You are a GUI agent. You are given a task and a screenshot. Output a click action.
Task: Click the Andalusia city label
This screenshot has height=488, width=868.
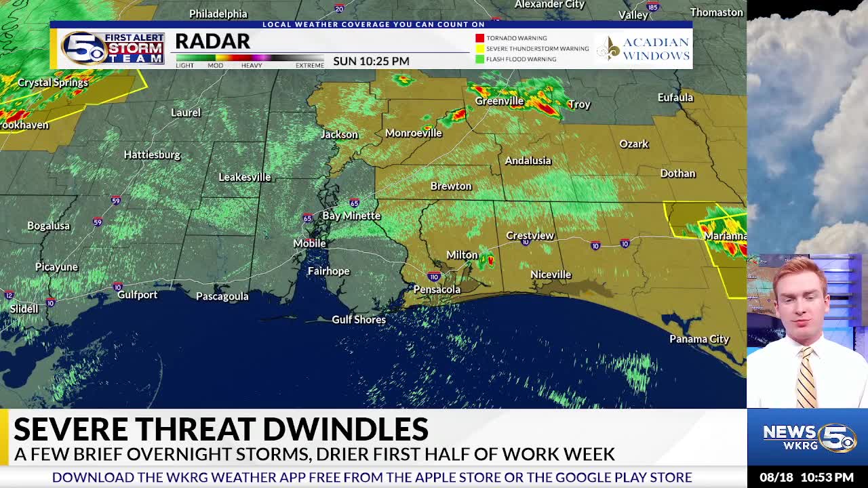pos(528,161)
